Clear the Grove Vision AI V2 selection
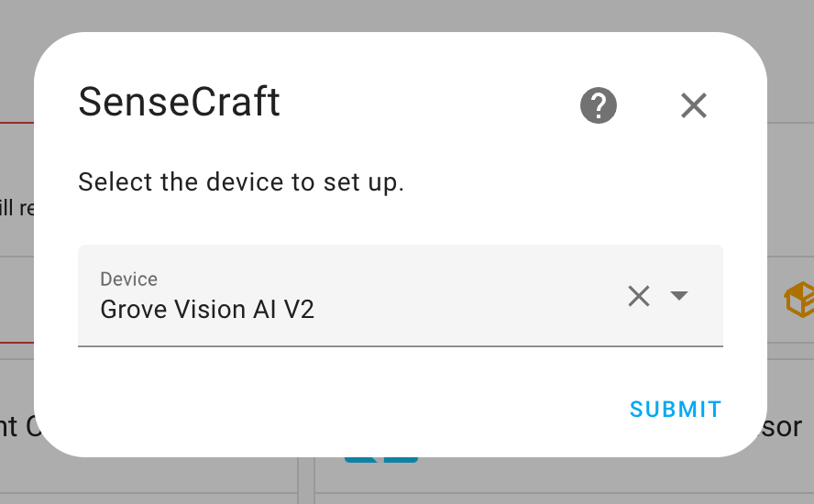The image size is (814, 504). [x=639, y=296]
